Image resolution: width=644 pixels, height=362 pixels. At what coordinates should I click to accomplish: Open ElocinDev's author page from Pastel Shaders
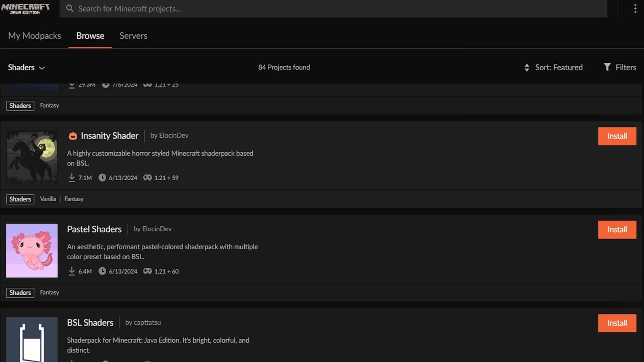(158, 229)
